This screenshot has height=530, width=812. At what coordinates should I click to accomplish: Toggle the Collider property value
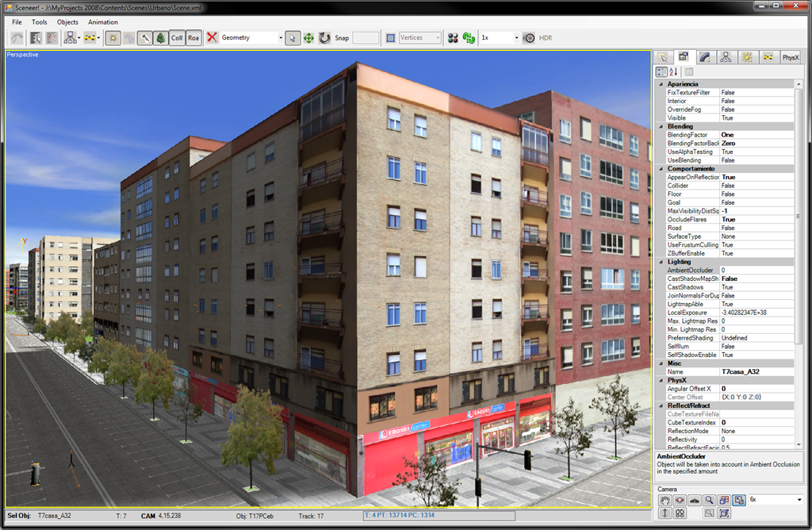tap(757, 186)
